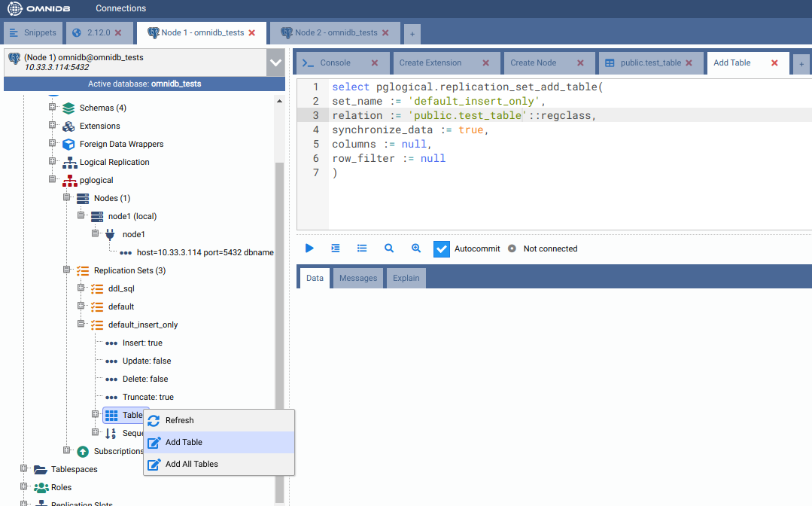Choose Refresh from context menu
Viewport: 812px width, 506px height.
point(219,421)
